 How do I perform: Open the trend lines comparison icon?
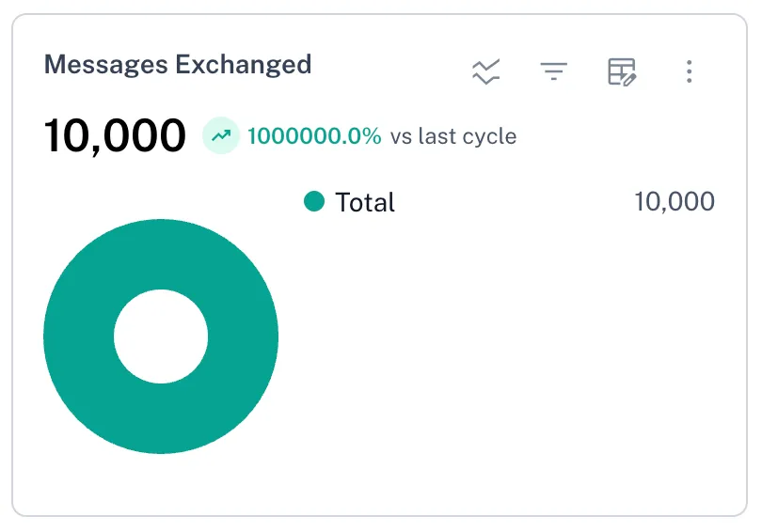(485, 71)
